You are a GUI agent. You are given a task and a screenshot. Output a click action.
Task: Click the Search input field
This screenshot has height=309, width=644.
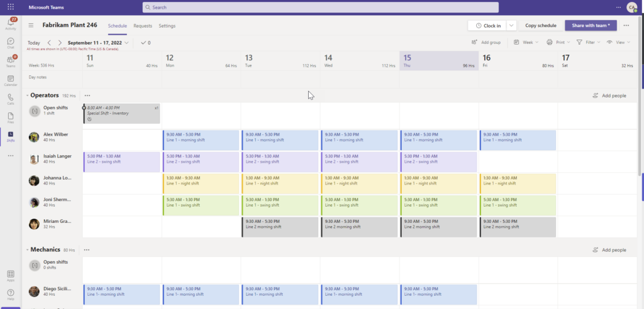(321, 8)
